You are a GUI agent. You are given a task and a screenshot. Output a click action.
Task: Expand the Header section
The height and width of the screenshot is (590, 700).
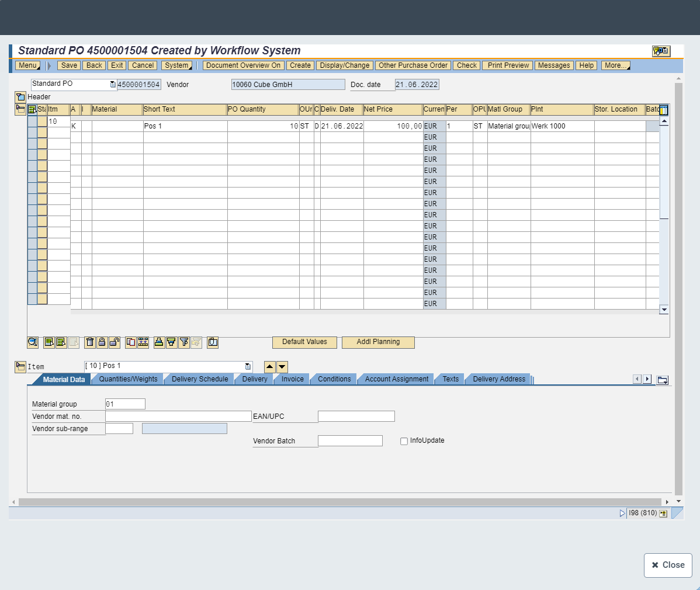pyautogui.click(x=20, y=97)
